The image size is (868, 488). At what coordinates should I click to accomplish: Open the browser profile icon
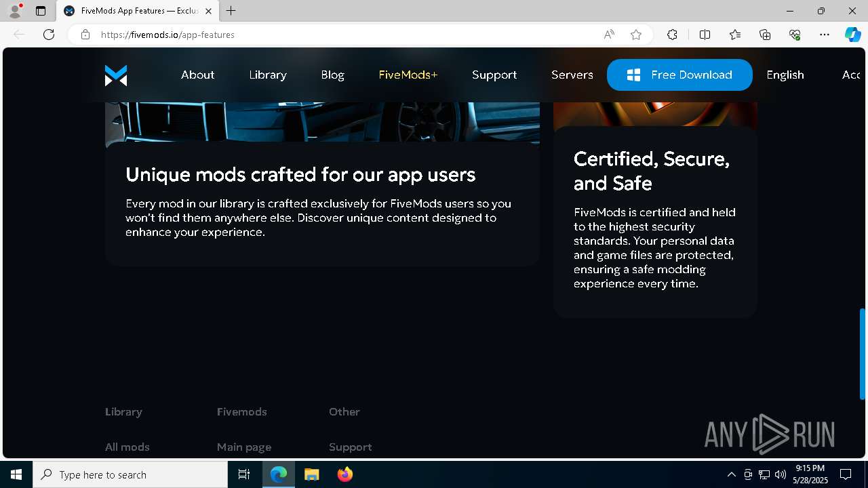14,11
